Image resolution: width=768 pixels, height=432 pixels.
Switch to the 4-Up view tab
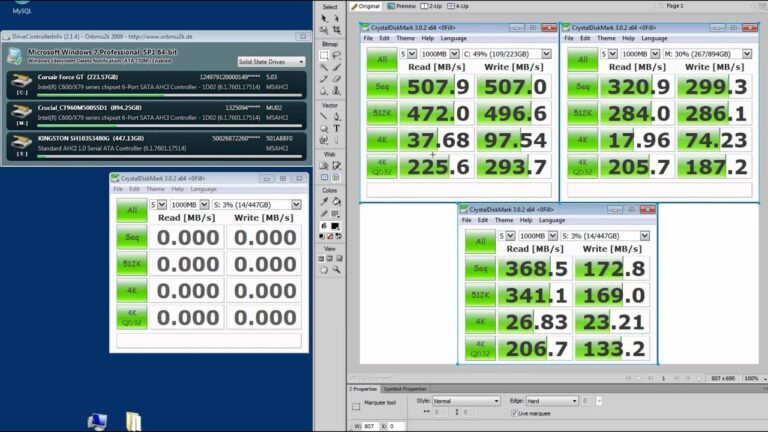point(458,6)
